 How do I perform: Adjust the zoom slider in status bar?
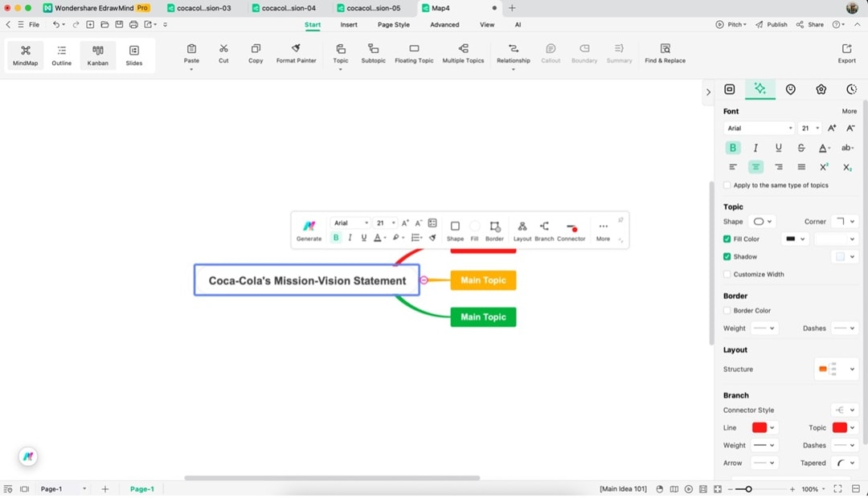[748, 489]
